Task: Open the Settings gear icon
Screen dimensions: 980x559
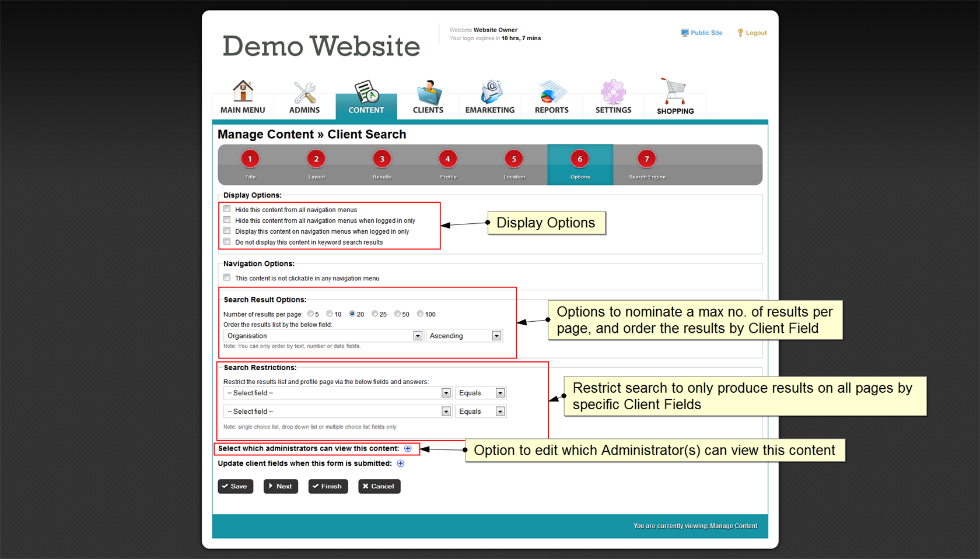Action: [613, 92]
